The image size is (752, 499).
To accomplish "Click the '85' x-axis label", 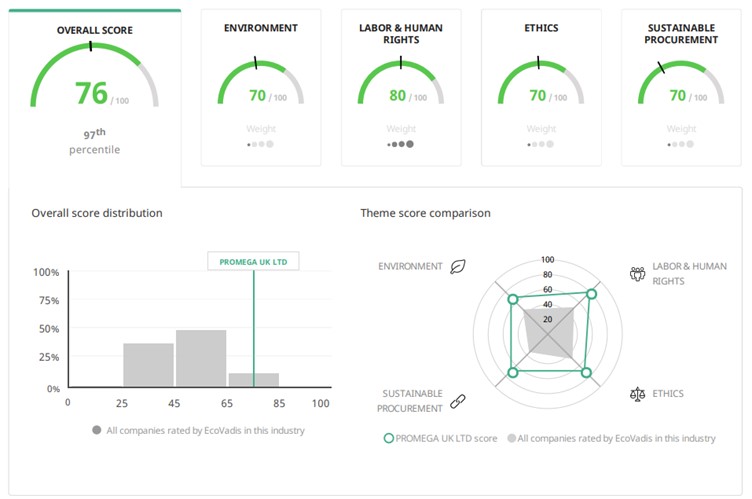I will tap(279, 404).
